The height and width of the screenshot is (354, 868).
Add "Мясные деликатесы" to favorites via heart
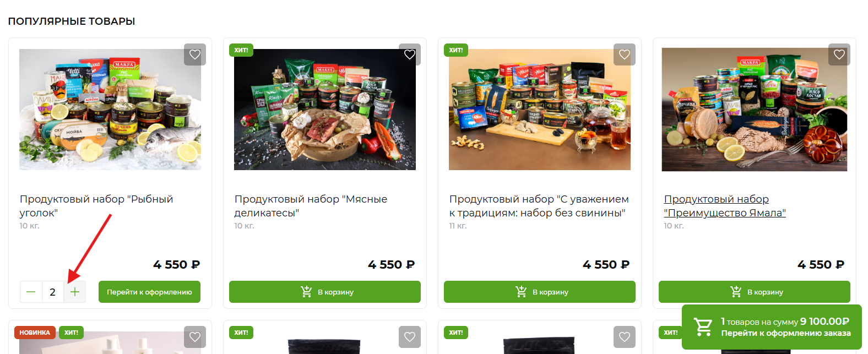(x=410, y=55)
